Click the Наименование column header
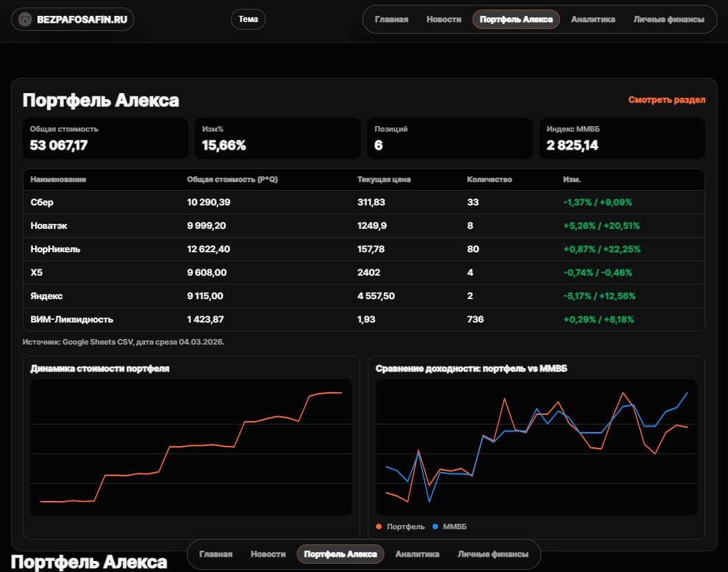This screenshot has height=572, width=728. point(58,179)
